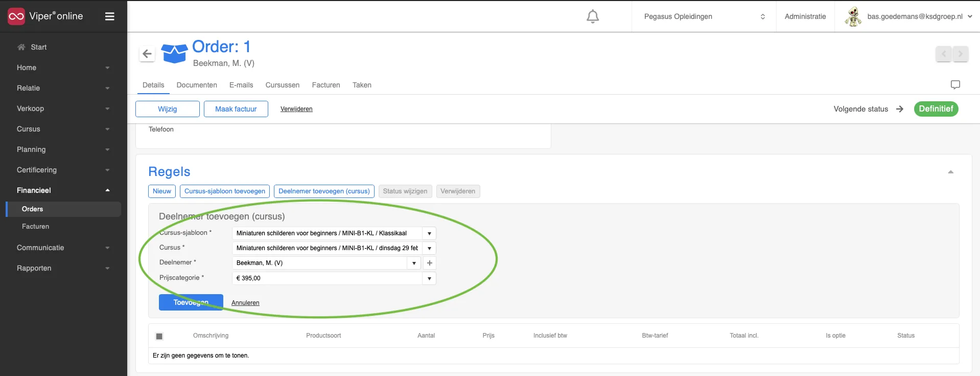Viewport: 980px width, 376px height.
Task: Open Orders in the sidebar
Action: [64, 209]
